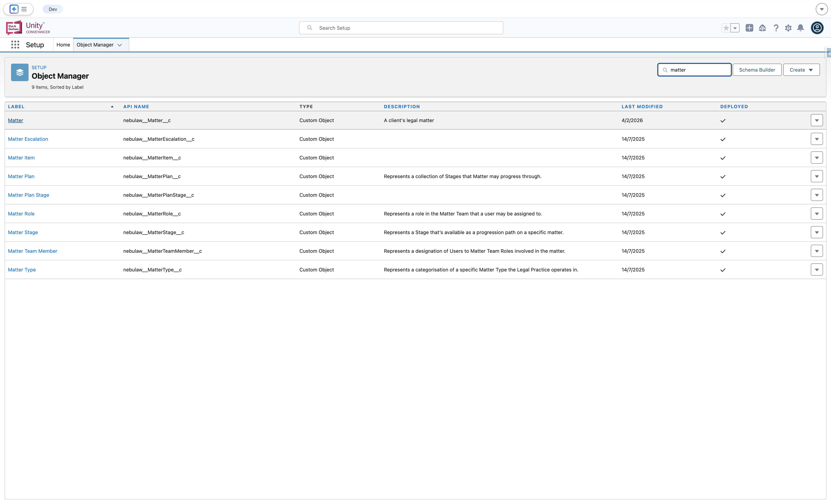The height and width of the screenshot is (504, 831).
Task: Open Schema Builder
Action: (x=757, y=70)
